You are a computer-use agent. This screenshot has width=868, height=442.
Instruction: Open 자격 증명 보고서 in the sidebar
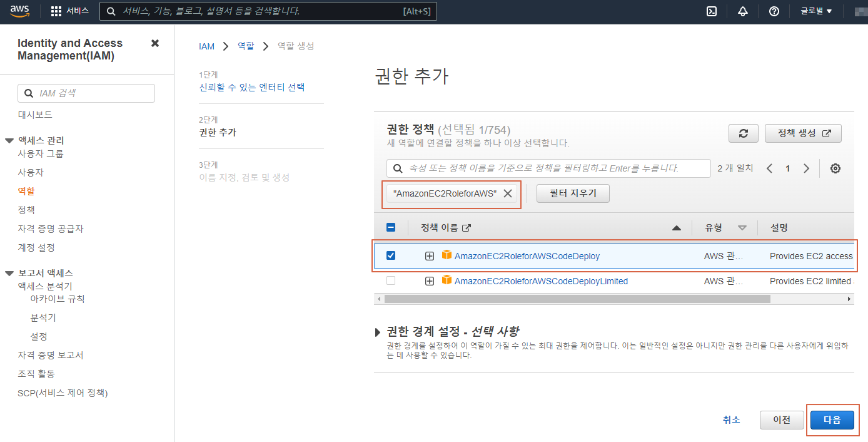coord(51,355)
